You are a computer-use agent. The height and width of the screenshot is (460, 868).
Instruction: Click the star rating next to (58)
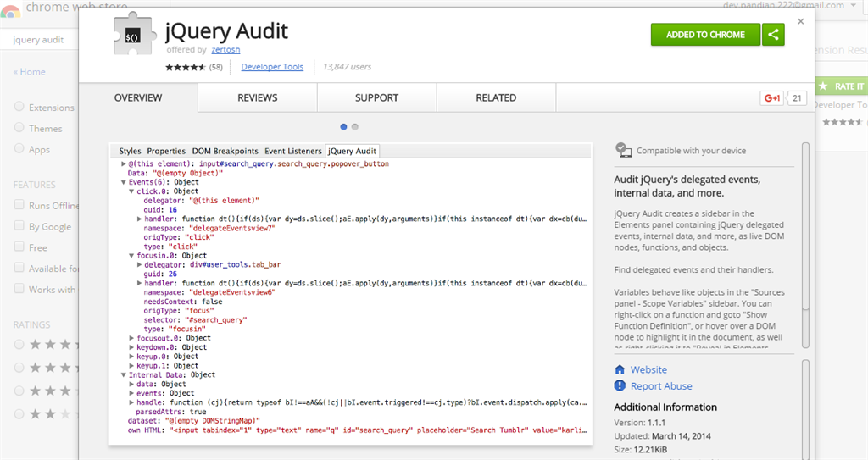pos(185,68)
